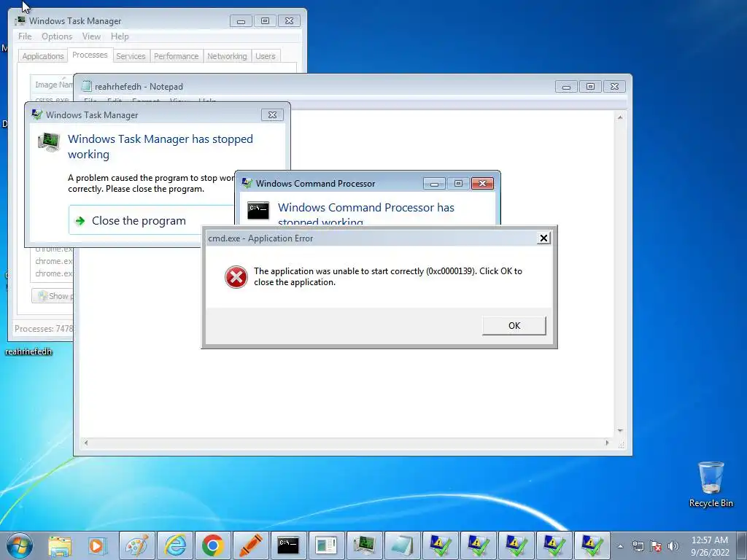Click Task Manager window title icon
The width and height of the screenshot is (747, 560).
(20, 20)
